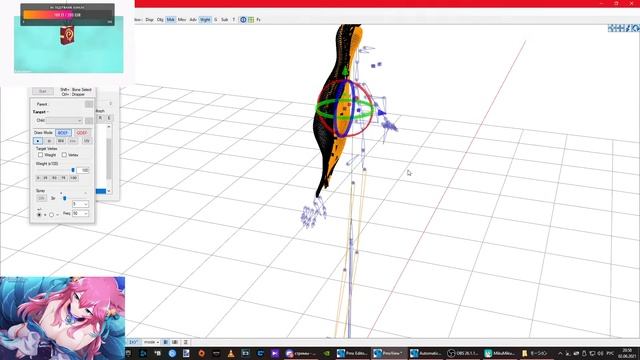Viewport: 640px width, 360px height.
Task: Open the Disp menu in toolbar
Action: click(x=149, y=20)
